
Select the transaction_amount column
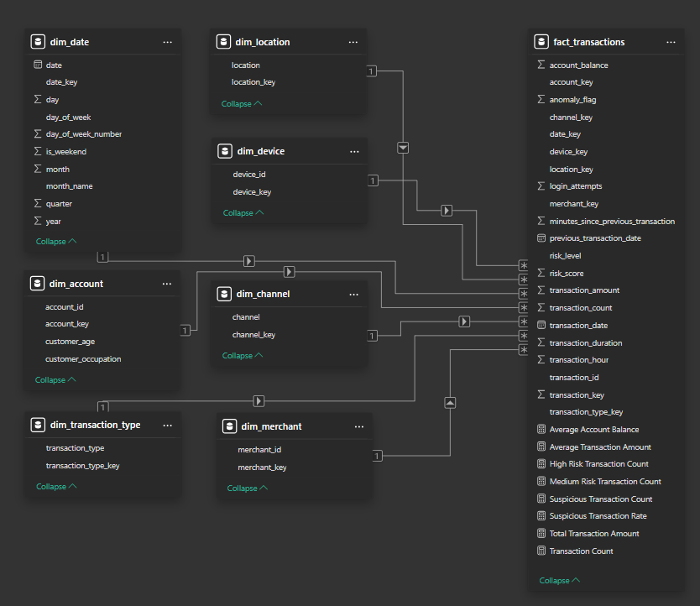click(x=584, y=290)
